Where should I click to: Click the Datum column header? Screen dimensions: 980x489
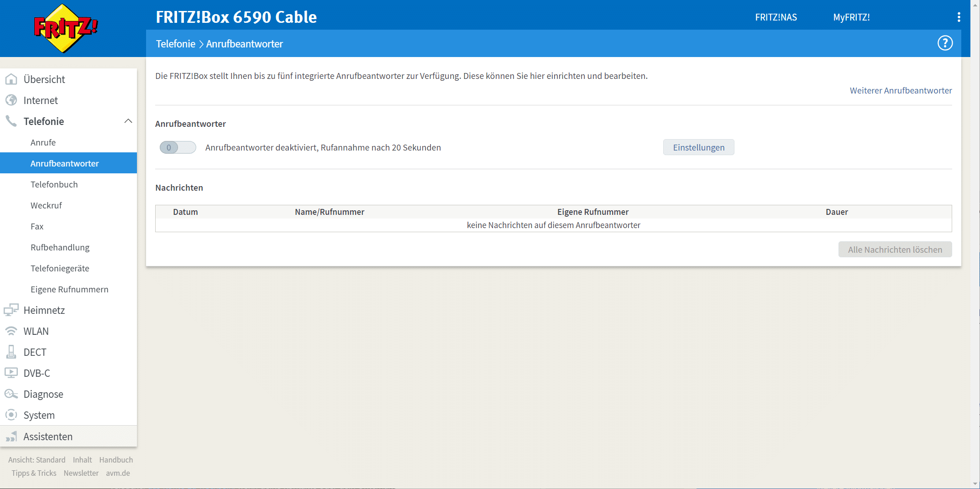tap(185, 212)
